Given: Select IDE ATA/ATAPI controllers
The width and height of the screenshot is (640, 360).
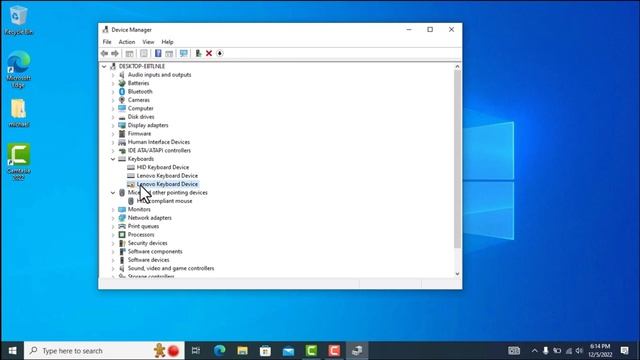Looking at the screenshot, I should (159, 150).
